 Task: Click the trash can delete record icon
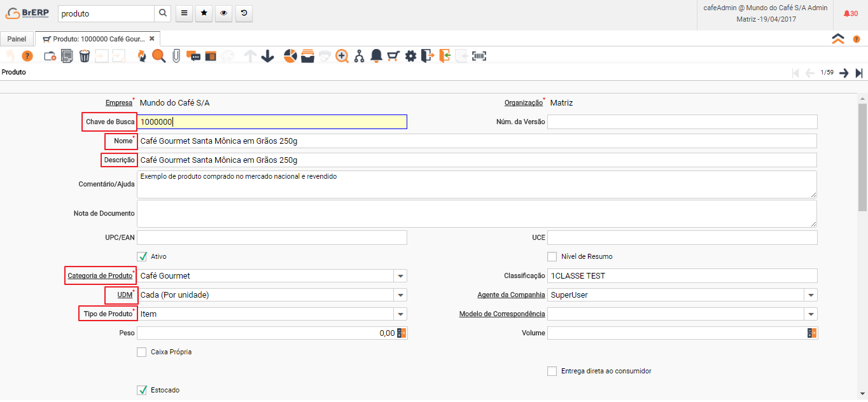tap(85, 56)
